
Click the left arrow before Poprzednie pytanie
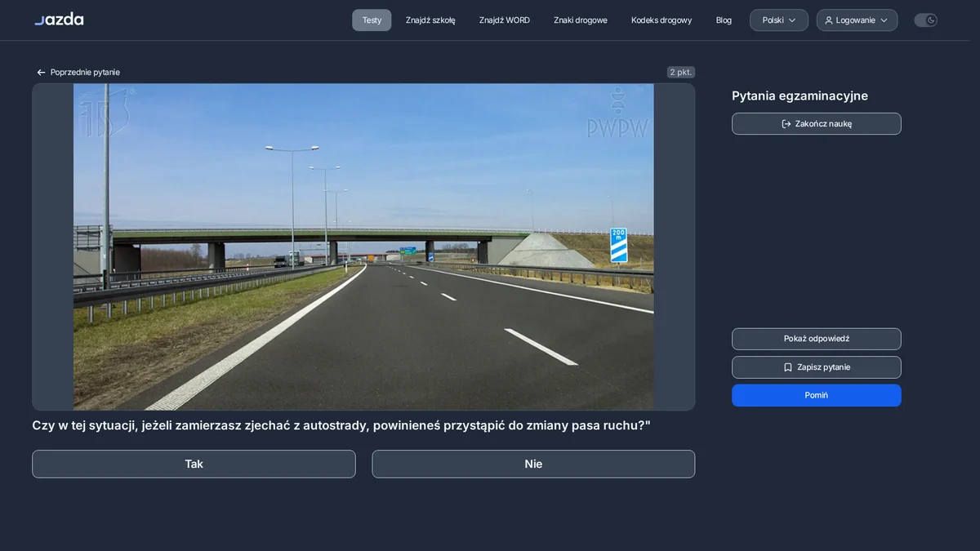(x=42, y=73)
